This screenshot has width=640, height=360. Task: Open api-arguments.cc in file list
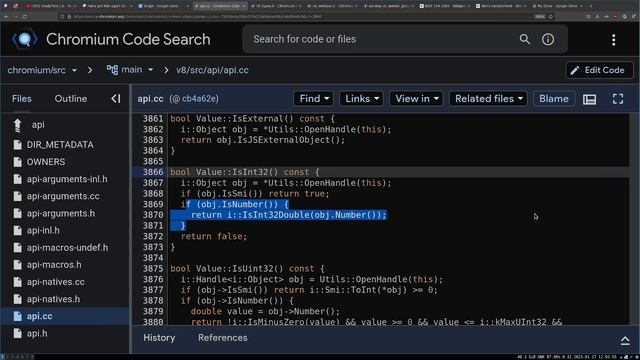[63, 196]
